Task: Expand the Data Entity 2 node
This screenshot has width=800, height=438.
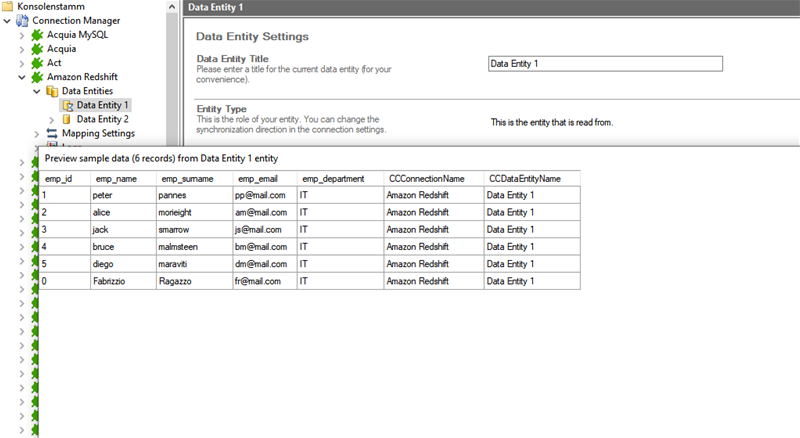Action: (52, 119)
